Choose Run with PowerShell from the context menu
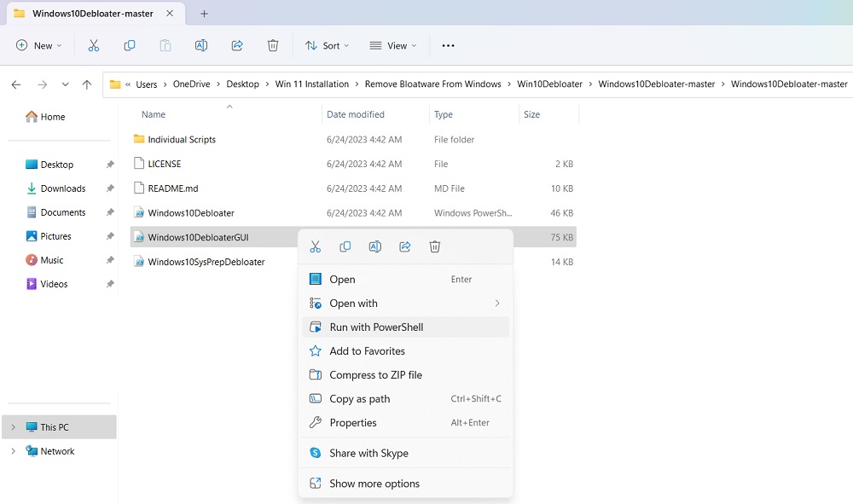The image size is (853, 504). [375, 327]
